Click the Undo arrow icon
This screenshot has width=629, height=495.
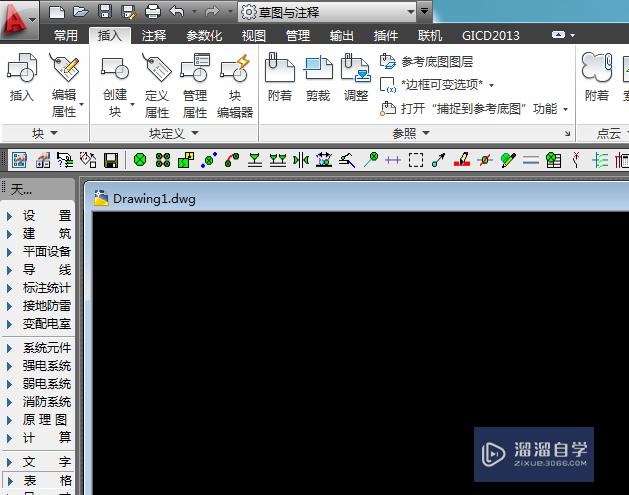tap(177, 12)
